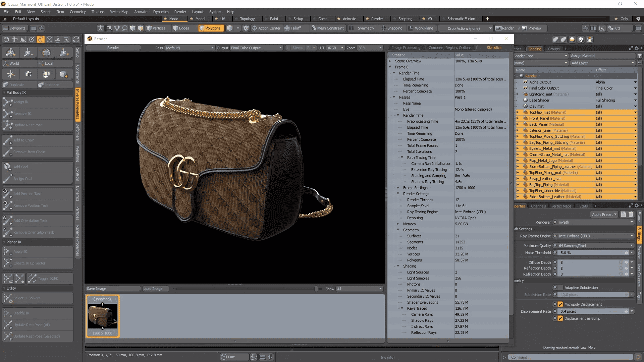The height and width of the screenshot is (362, 644).
Task: Click the Mesh Constraint tool icon
Action: pos(313,28)
